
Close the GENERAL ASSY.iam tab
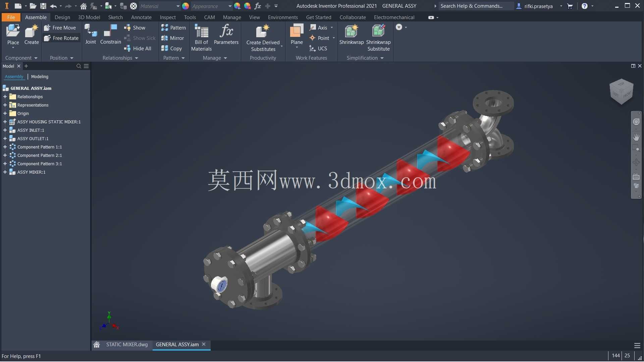tap(204, 344)
